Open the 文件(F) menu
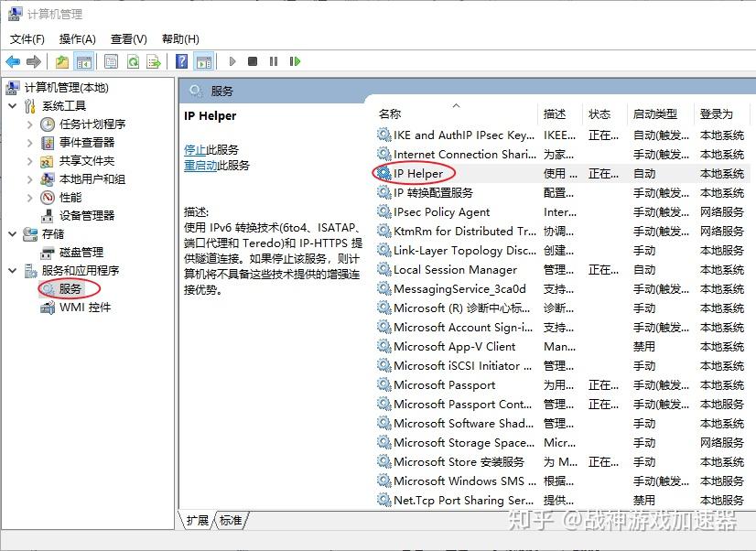 click(27, 39)
